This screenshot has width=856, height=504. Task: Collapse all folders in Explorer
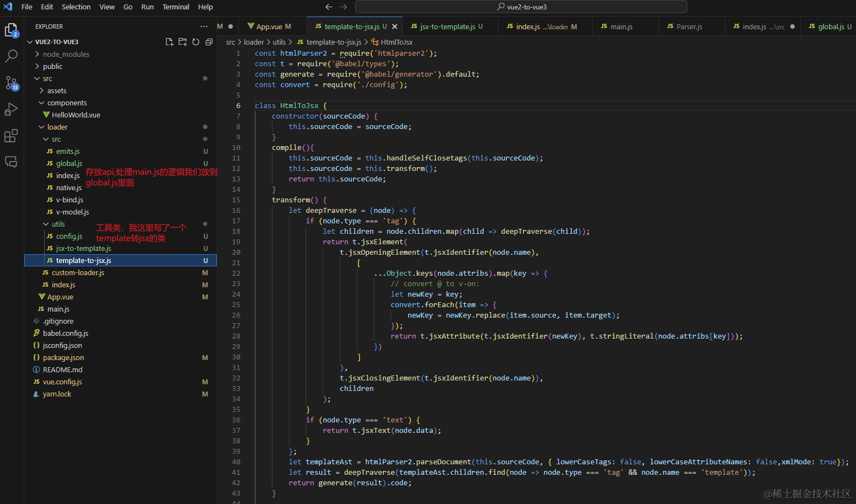coord(209,42)
